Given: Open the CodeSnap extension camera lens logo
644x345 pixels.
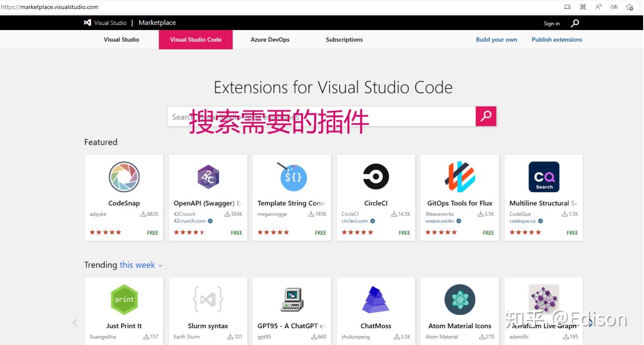Looking at the screenshot, I should point(124,177).
